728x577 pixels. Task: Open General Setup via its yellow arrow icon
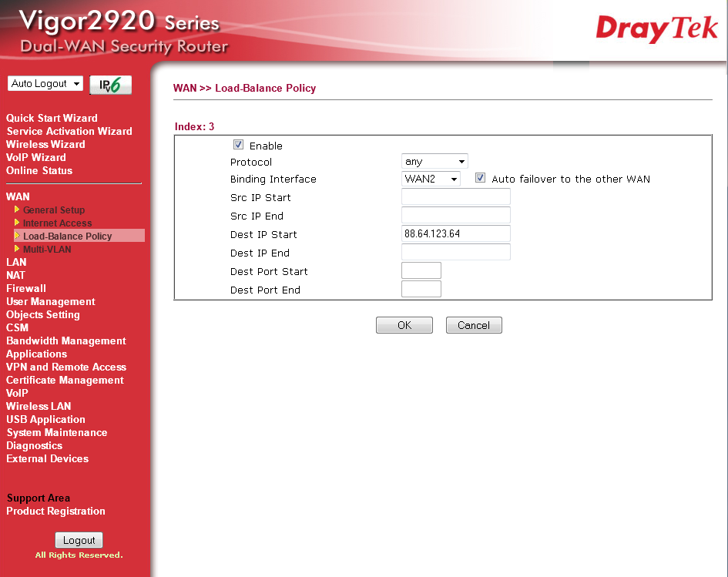16,210
